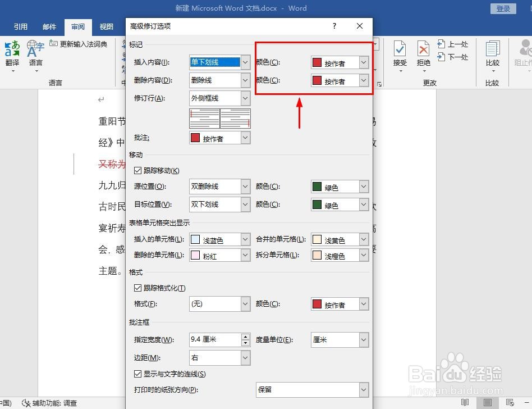Switch to the 视图 ribbon tab
Viewport: 532px width, 409px height.
pos(106,26)
